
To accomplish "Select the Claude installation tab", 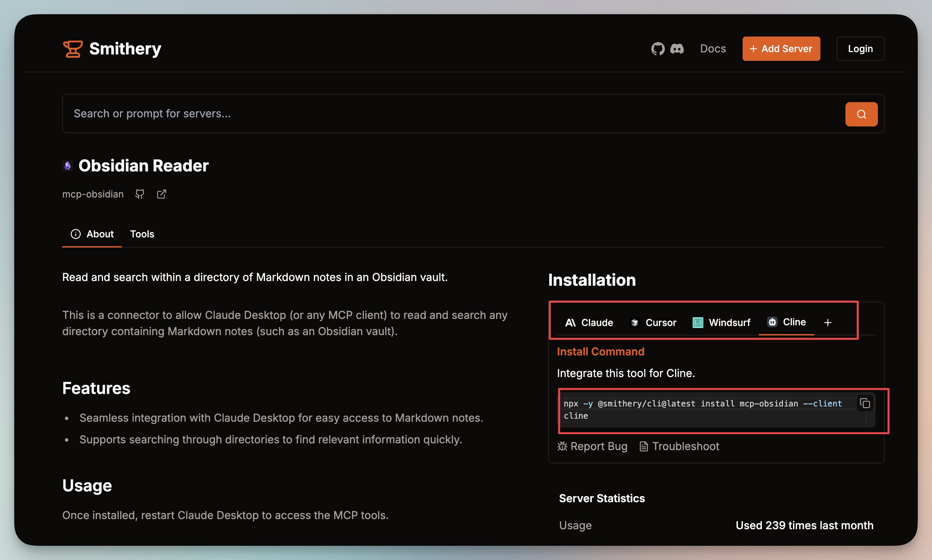I will pyautogui.click(x=589, y=323).
